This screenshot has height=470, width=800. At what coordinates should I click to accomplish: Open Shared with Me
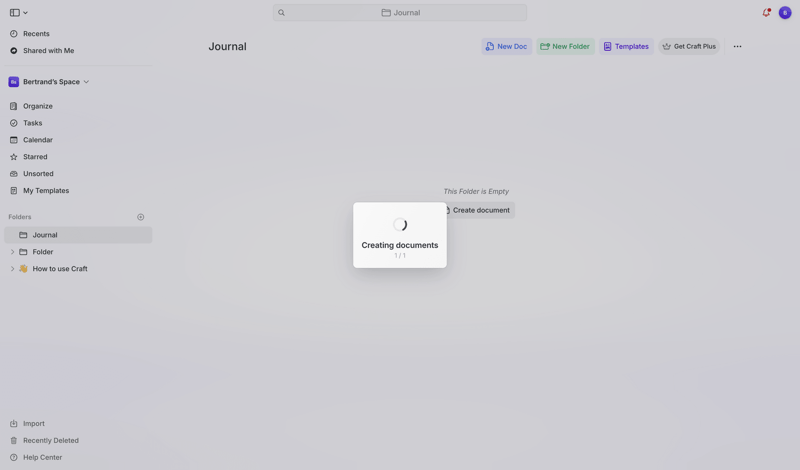point(48,51)
